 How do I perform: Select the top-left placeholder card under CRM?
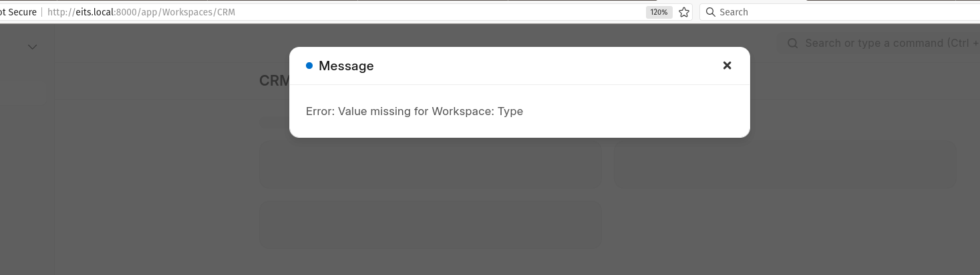point(431,165)
